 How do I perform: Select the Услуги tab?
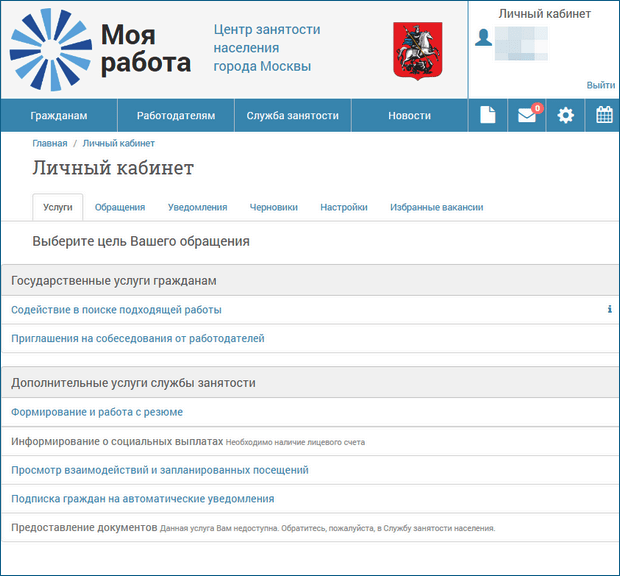58,207
